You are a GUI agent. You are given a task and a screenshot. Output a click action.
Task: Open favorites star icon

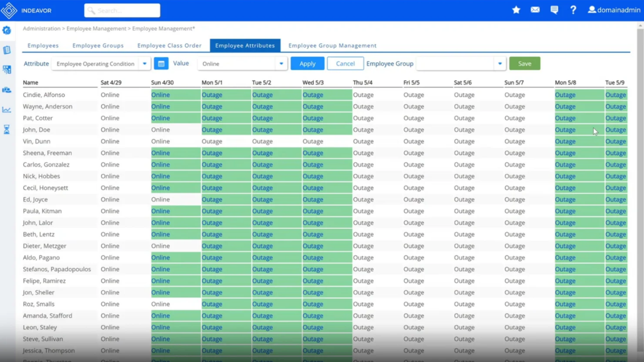[516, 10]
